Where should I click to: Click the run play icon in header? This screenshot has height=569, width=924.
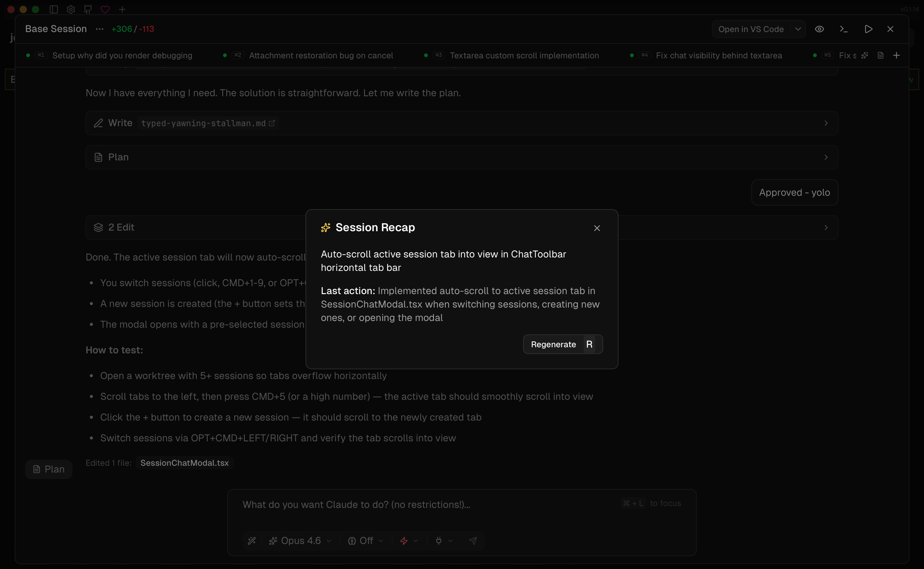click(x=868, y=29)
